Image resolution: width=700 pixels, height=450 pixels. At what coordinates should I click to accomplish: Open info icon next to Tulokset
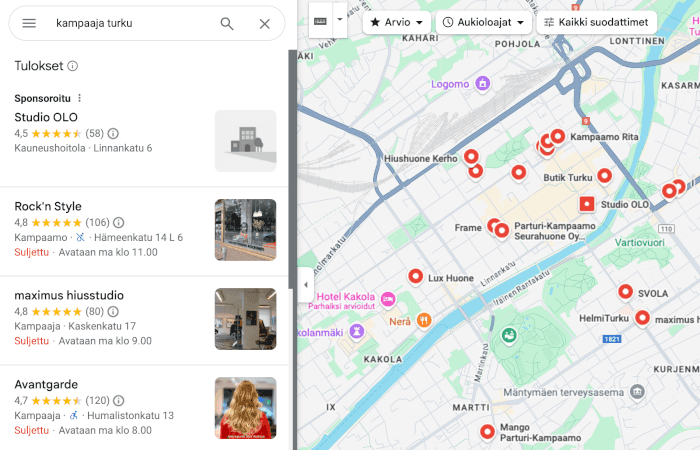[x=73, y=66]
